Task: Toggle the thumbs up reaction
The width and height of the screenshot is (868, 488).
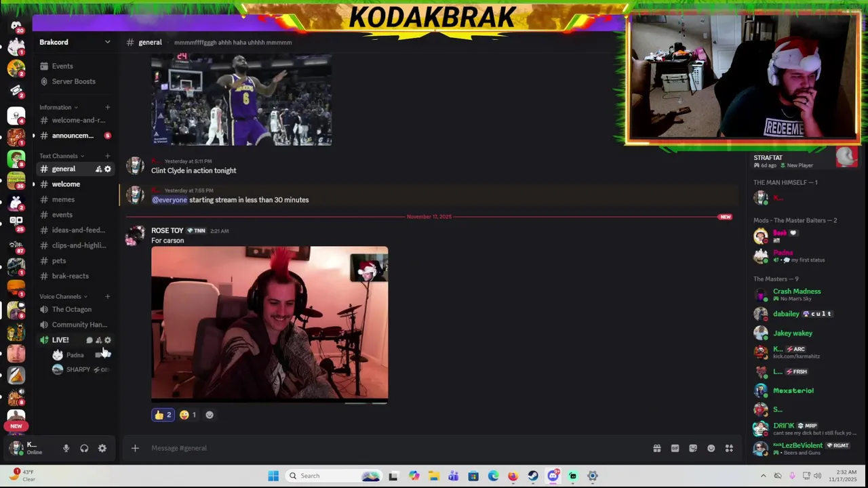Action: [163, 415]
